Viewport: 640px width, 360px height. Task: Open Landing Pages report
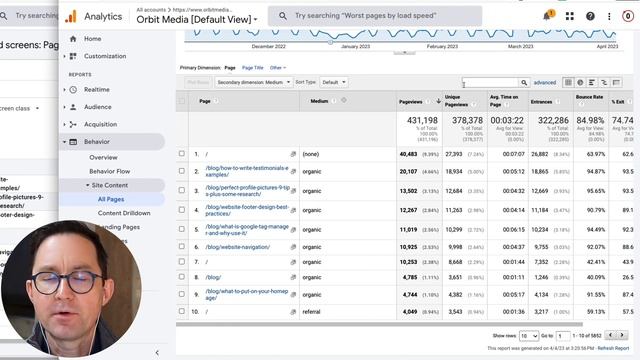(x=119, y=227)
